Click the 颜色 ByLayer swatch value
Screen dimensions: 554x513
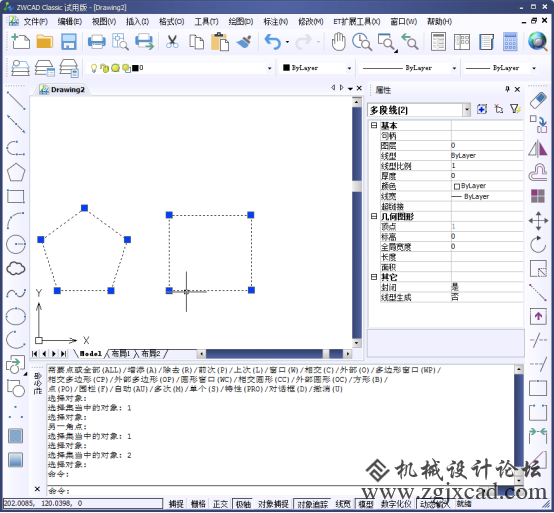pyautogui.click(x=487, y=186)
